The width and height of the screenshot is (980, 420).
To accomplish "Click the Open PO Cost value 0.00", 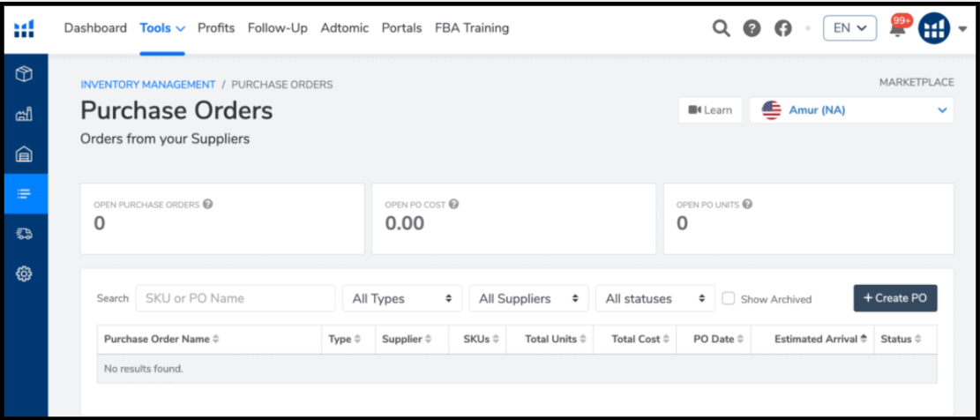I will (404, 224).
